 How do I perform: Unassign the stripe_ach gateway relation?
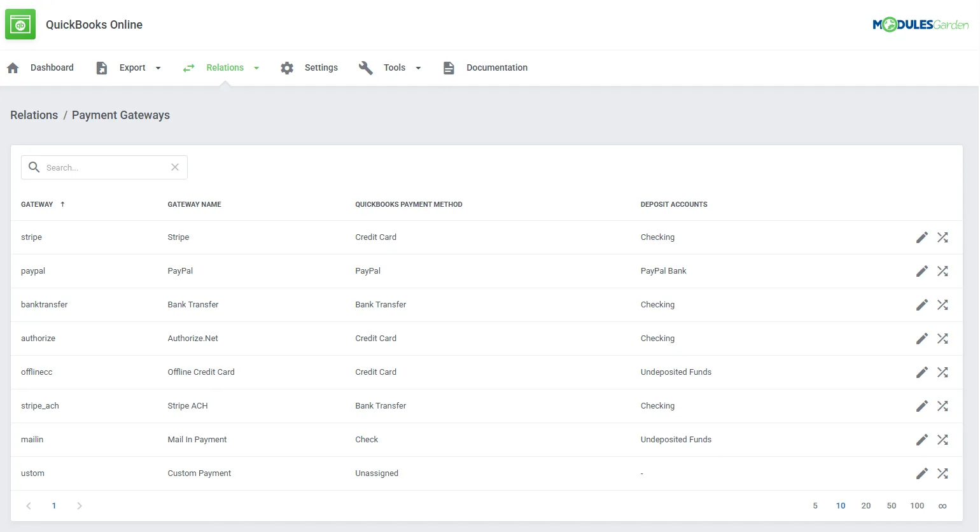click(942, 406)
